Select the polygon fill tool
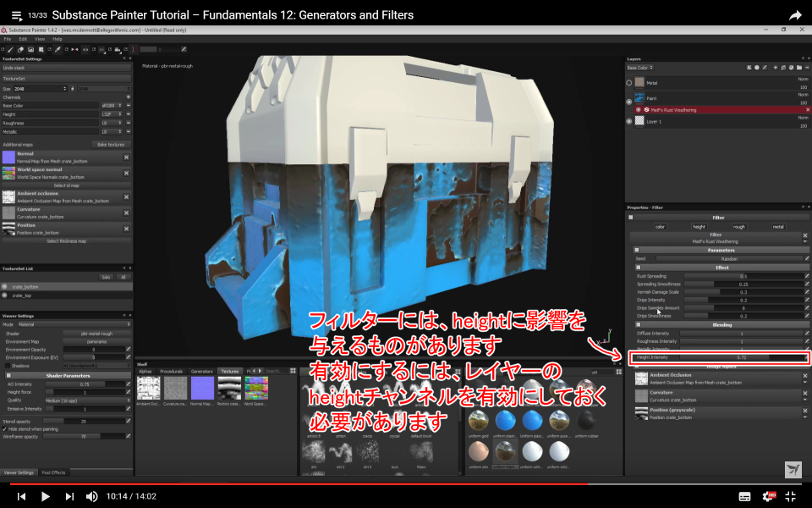The height and width of the screenshot is (508, 812). tap(41, 50)
